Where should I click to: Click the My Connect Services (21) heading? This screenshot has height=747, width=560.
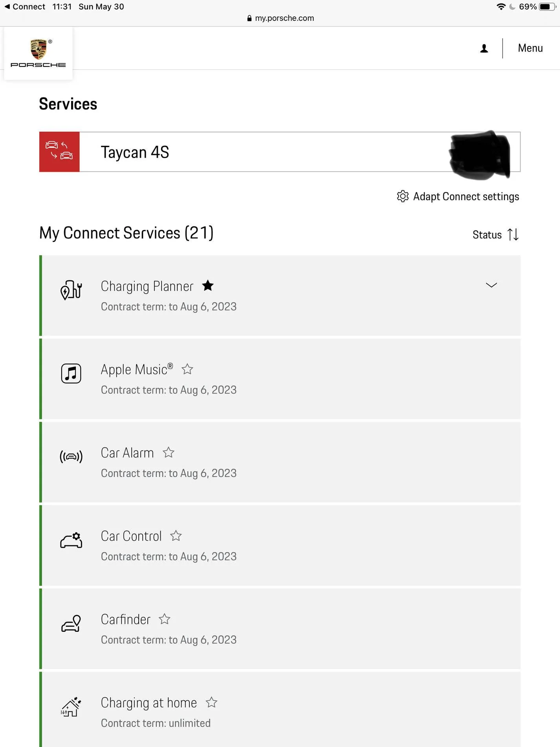click(126, 233)
